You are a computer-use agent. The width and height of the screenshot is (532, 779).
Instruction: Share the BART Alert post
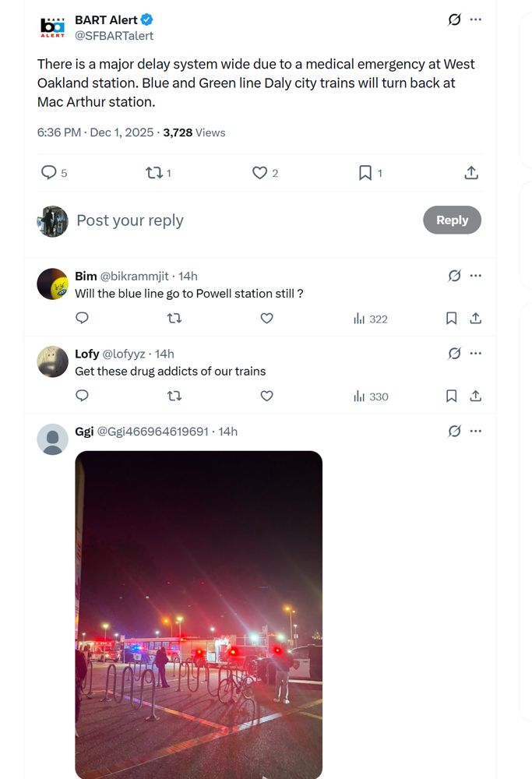471,173
